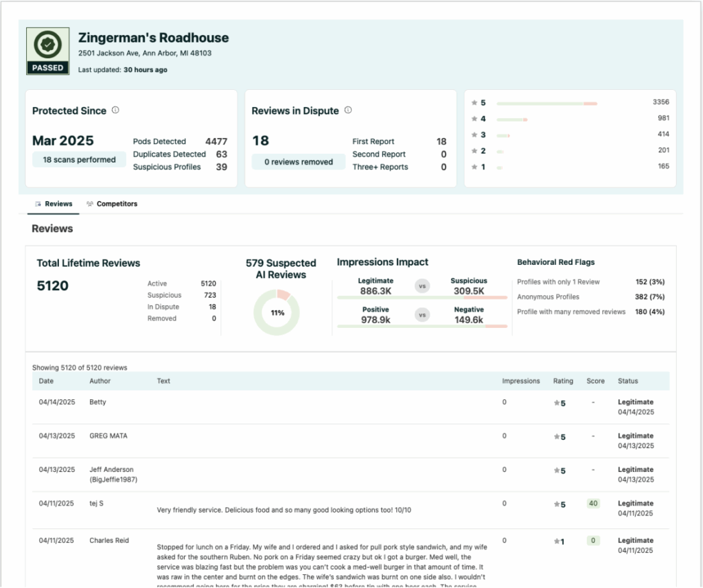Click the Pods Detected value 4477
The width and height of the screenshot is (703, 588).
(x=216, y=141)
